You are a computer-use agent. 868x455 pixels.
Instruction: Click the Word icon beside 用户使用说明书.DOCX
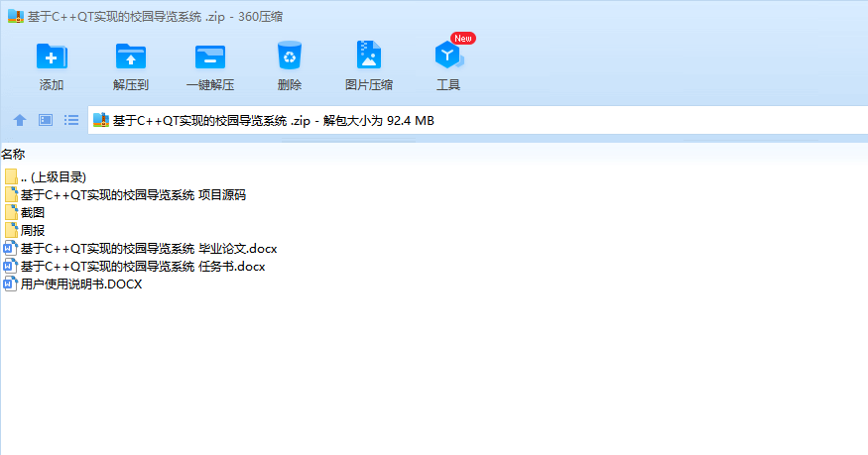[11, 284]
